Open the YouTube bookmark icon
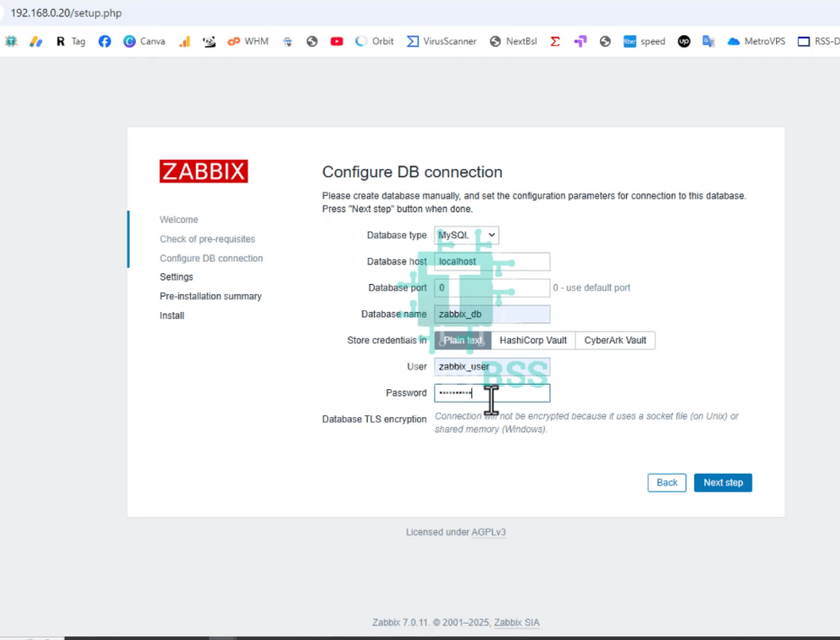The width and height of the screenshot is (840, 640). (x=336, y=40)
